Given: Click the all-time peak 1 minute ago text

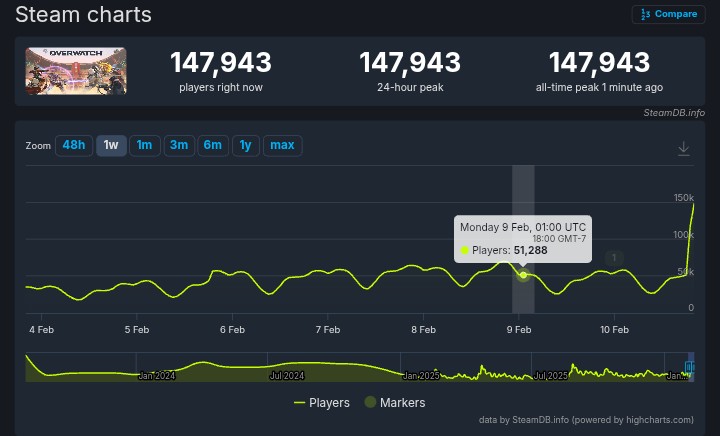Looking at the screenshot, I should click(x=599, y=87).
